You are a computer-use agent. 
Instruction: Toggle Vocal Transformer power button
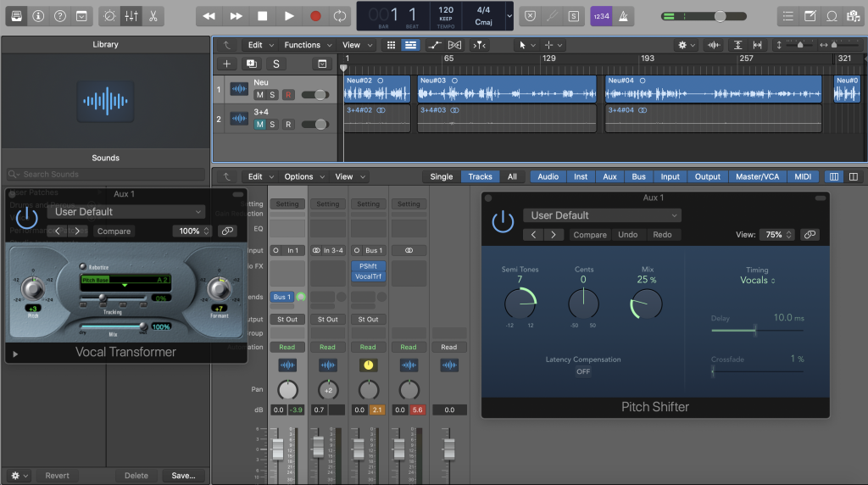point(26,218)
